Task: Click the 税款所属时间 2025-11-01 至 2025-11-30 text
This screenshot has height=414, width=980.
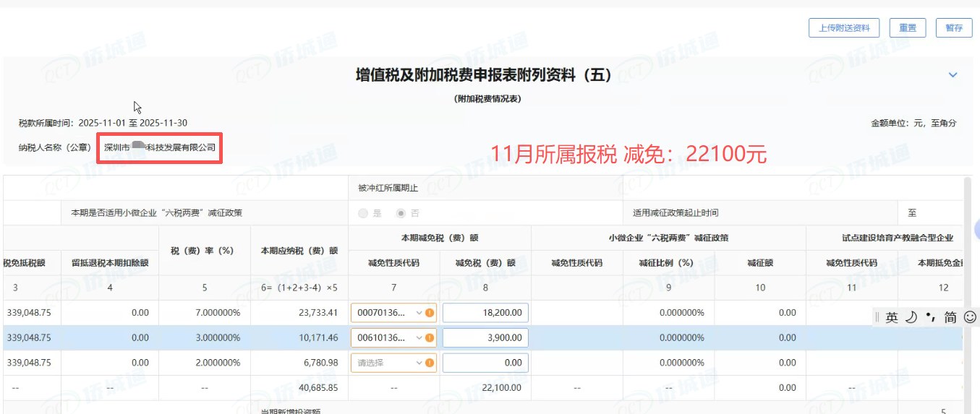Action: pos(103,124)
